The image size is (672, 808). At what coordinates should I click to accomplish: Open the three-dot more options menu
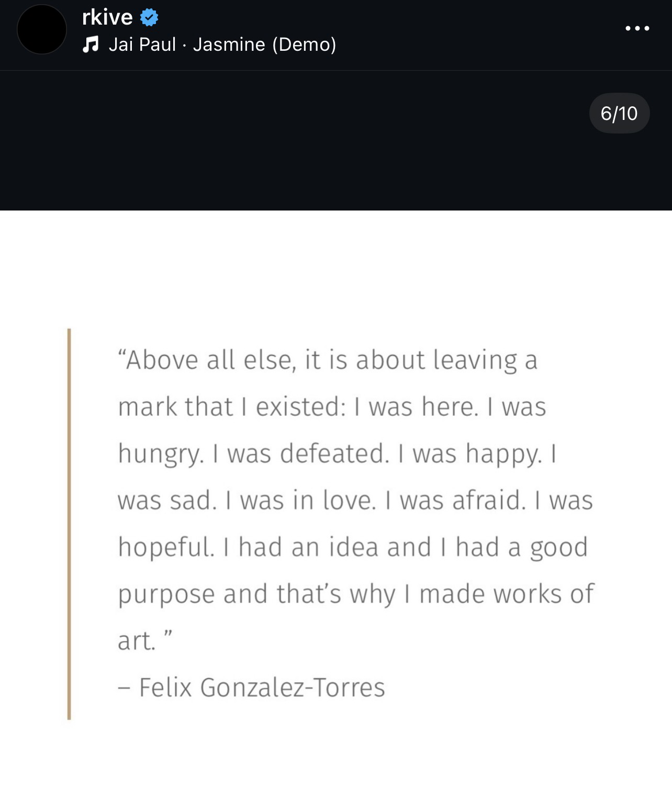click(637, 29)
